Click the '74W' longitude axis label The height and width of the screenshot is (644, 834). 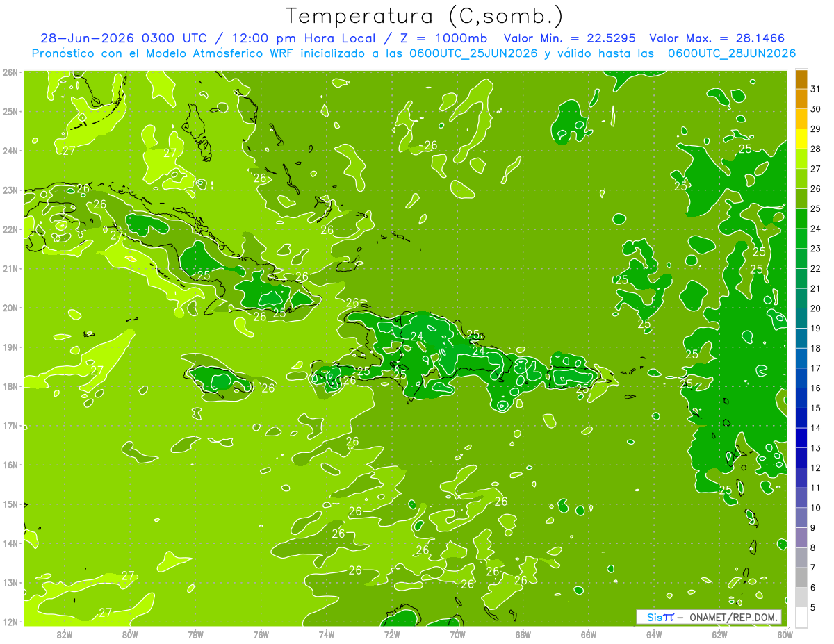(327, 634)
